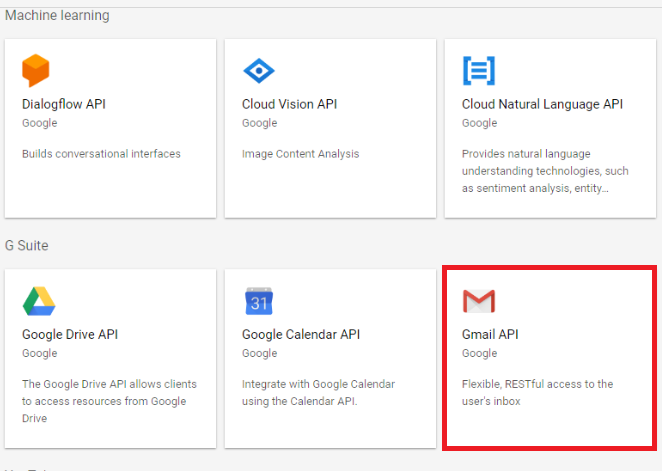The height and width of the screenshot is (471, 662).
Task: Open the Cloud Vision API title
Action: click(x=286, y=104)
